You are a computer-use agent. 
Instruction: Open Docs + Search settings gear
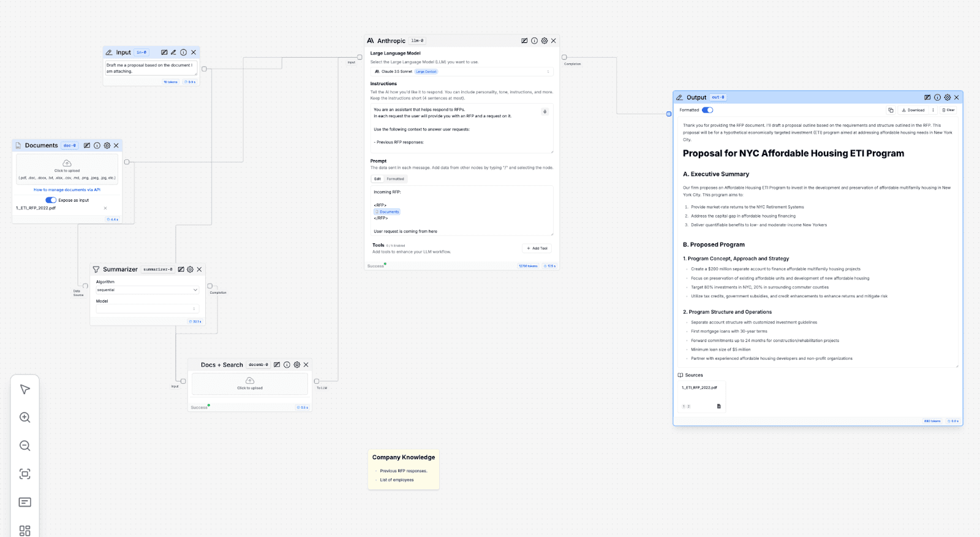(297, 365)
